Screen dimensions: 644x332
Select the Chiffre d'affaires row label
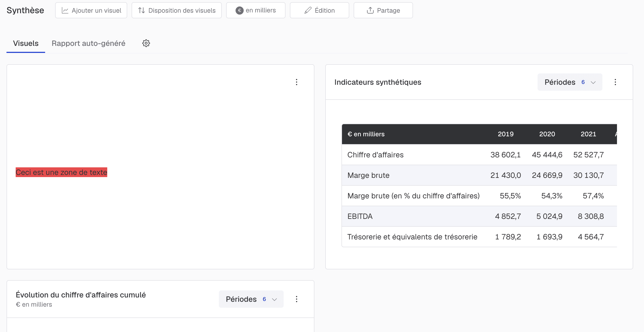point(375,155)
